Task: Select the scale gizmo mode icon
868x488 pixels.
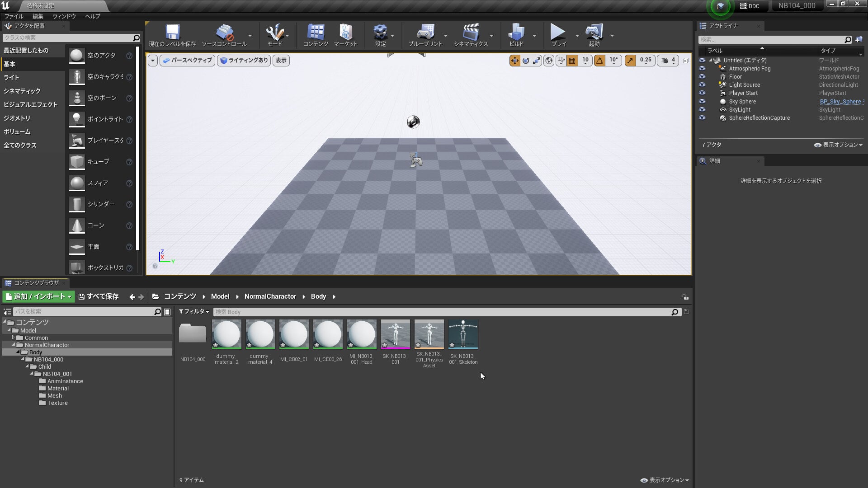Action: point(537,61)
